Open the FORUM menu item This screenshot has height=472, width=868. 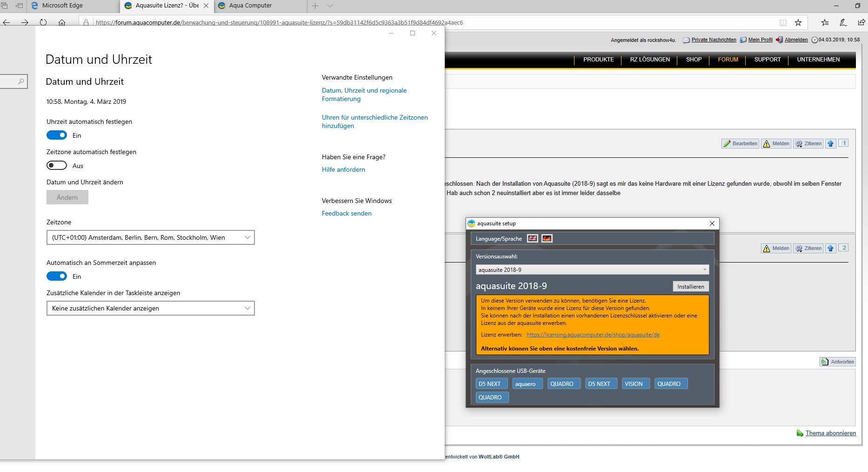[x=728, y=60]
